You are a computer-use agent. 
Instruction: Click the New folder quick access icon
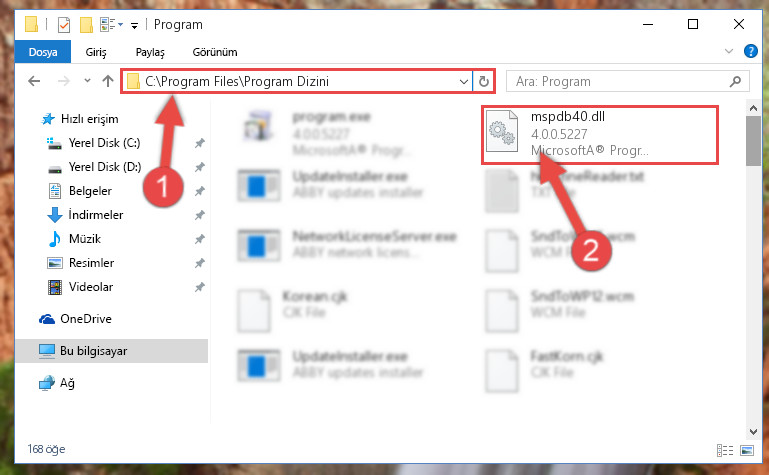coord(86,25)
